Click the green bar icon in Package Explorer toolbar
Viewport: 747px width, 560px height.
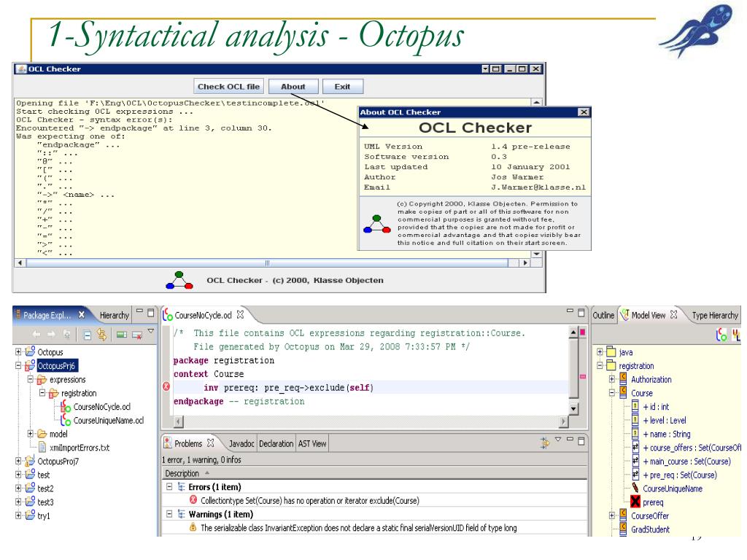click(x=122, y=335)
